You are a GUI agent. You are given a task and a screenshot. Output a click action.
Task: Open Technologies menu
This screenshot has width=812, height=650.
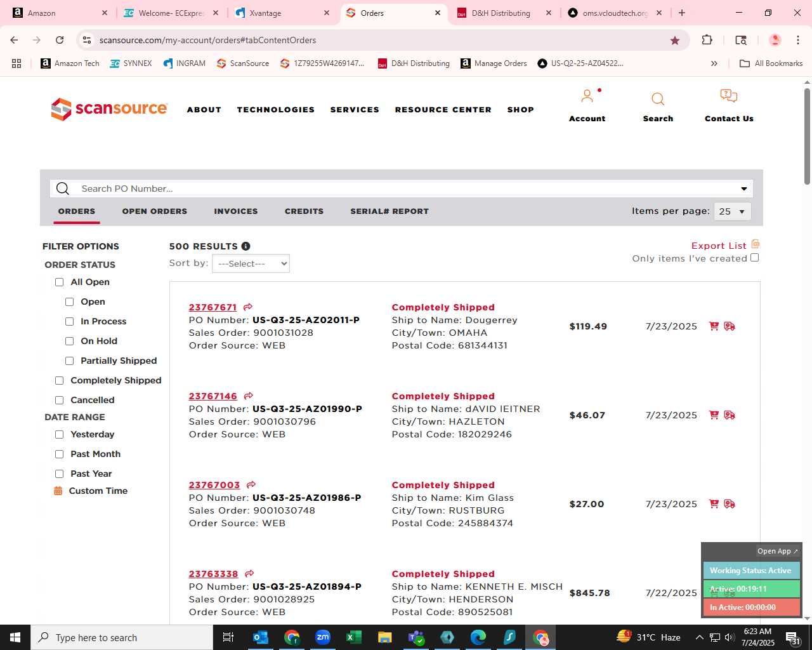[276, 110]
